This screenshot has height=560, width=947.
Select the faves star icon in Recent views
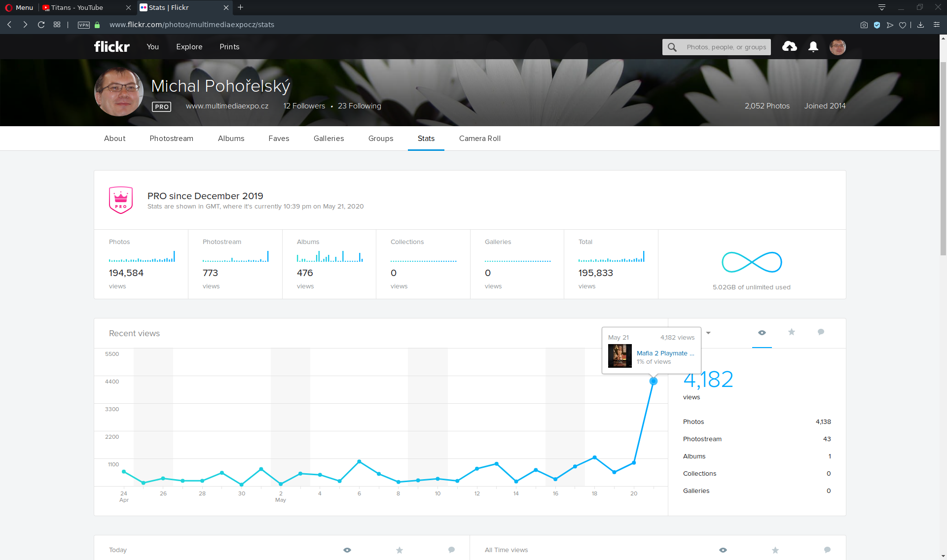point(792,332)
